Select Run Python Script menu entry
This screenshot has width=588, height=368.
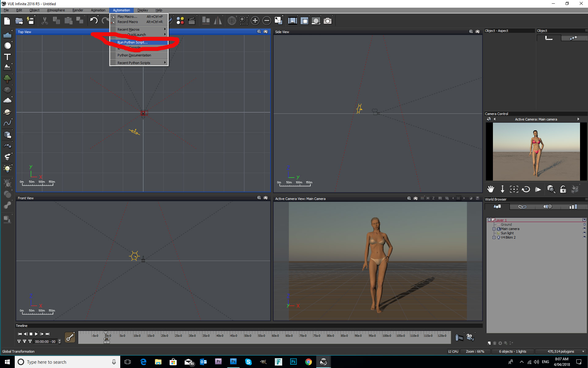pos(133,42)
